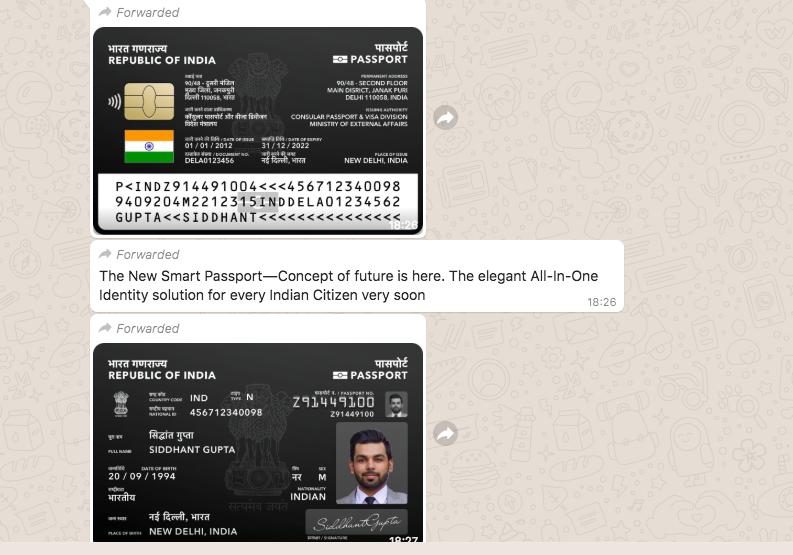
Task: Click forward button beside Siddhant Gupta passport image
Action: pyautogui.click(x=446, y=434)
